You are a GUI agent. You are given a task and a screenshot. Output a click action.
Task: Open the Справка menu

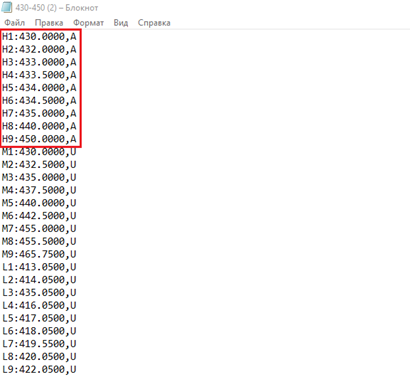(154, 23)
